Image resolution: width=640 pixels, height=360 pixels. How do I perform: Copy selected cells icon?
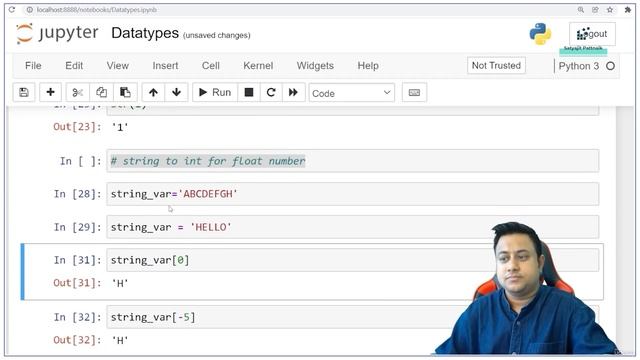coord(101,93)
